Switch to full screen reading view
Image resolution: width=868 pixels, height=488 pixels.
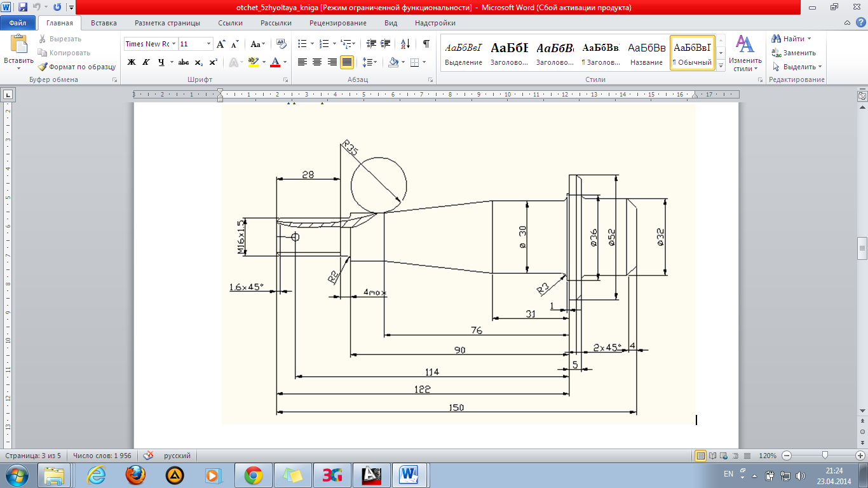[712, 456]
